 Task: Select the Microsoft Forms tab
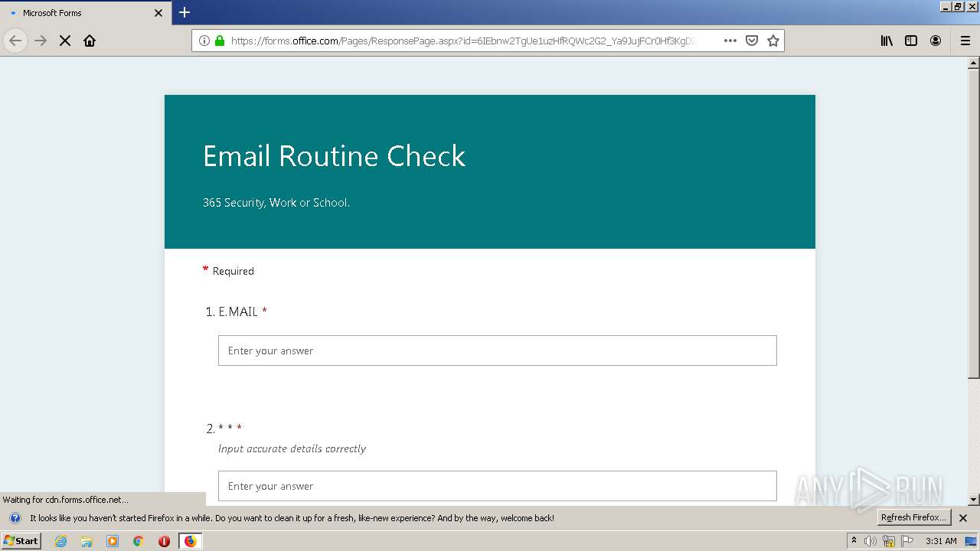(86, 13)
